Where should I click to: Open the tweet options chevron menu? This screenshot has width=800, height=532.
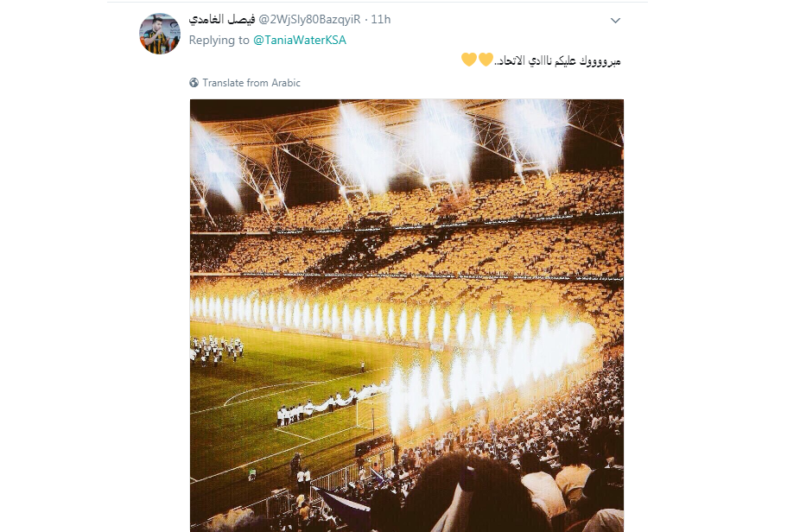coord(615,20)
